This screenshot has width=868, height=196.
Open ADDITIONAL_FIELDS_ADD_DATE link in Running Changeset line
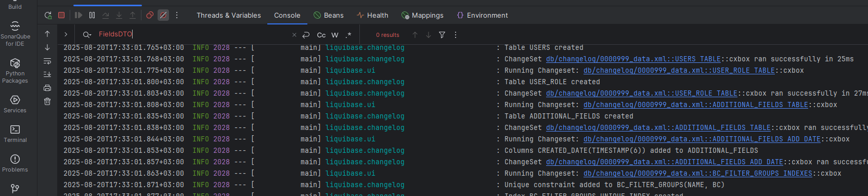click(x=702, y=139)
